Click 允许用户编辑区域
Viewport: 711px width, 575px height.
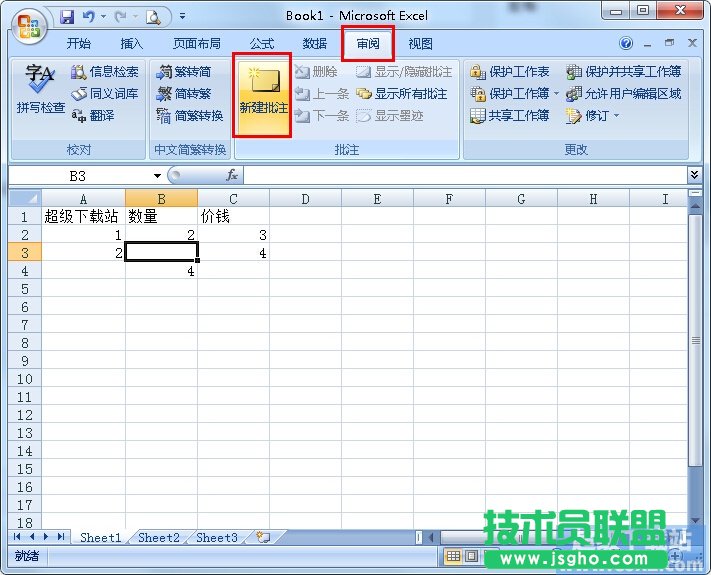tap(624, 94)
